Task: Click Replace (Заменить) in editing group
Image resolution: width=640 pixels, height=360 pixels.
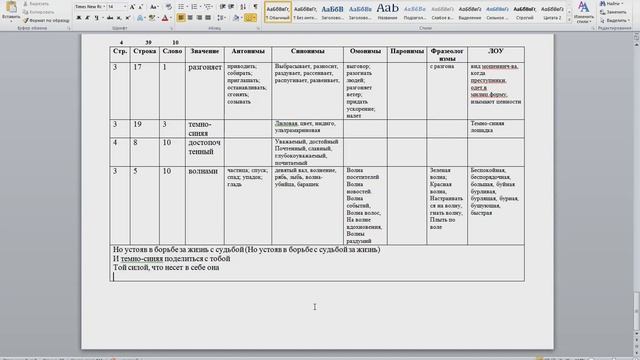Action: [x=613, y=12]
